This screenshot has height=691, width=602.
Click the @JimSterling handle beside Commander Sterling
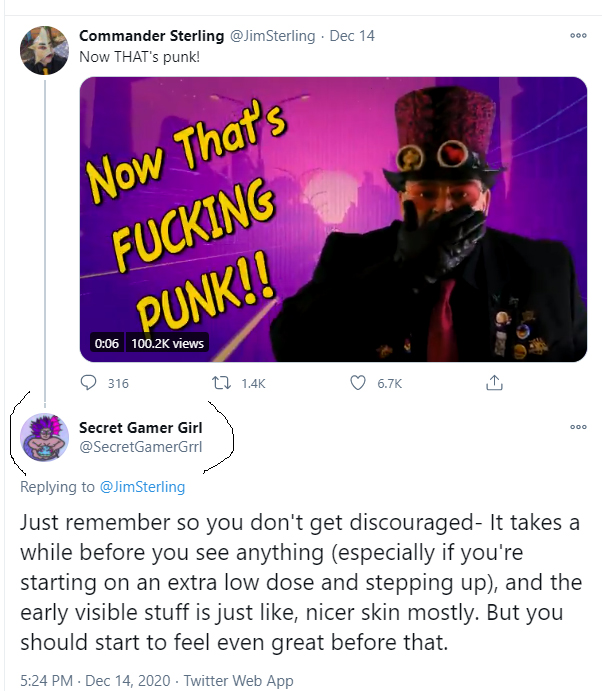[273, 36]
